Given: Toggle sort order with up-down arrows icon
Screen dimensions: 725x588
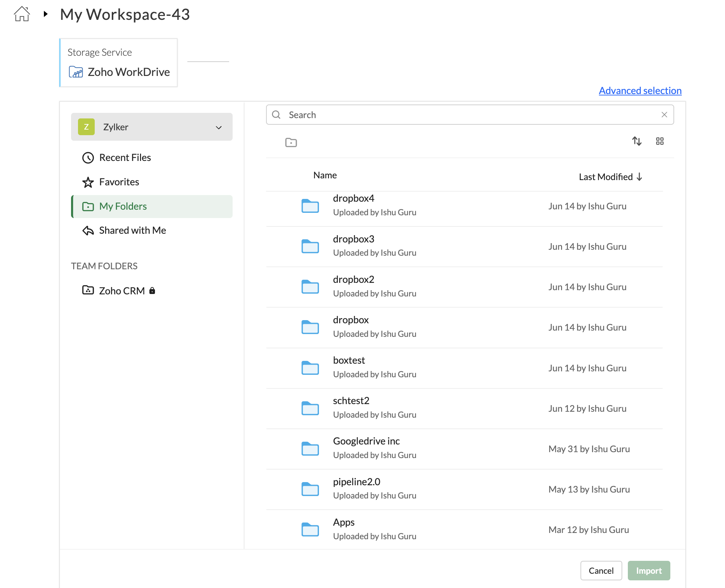Looking at the screenshot, I should click(637, 141).
